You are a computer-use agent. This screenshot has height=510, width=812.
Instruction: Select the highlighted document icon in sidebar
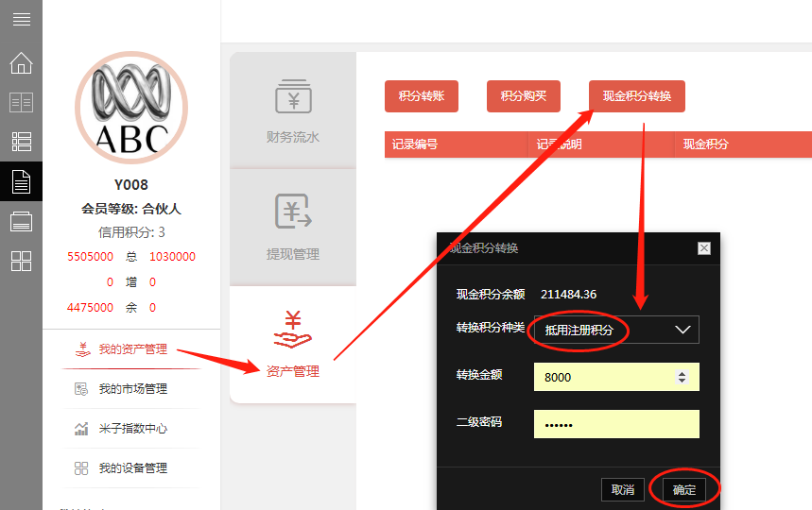[21, 181]
